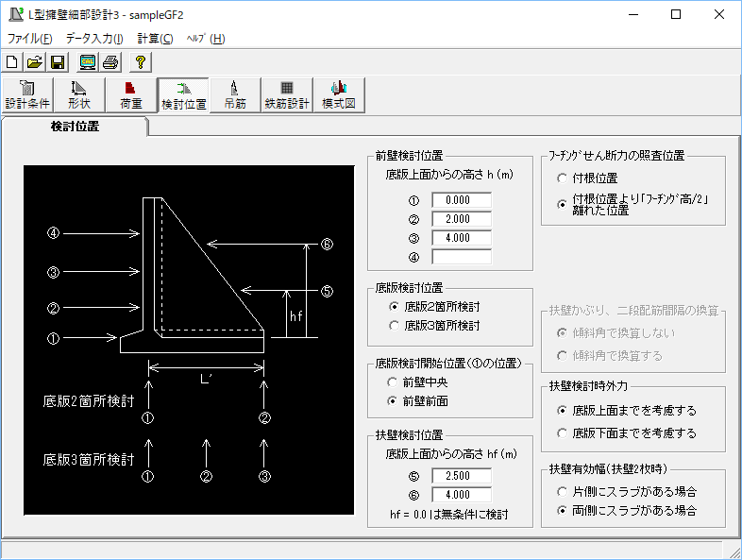Click buttress height field ⑥ with 4.000
Screen dimensions: 742x560
coord(462,495)
